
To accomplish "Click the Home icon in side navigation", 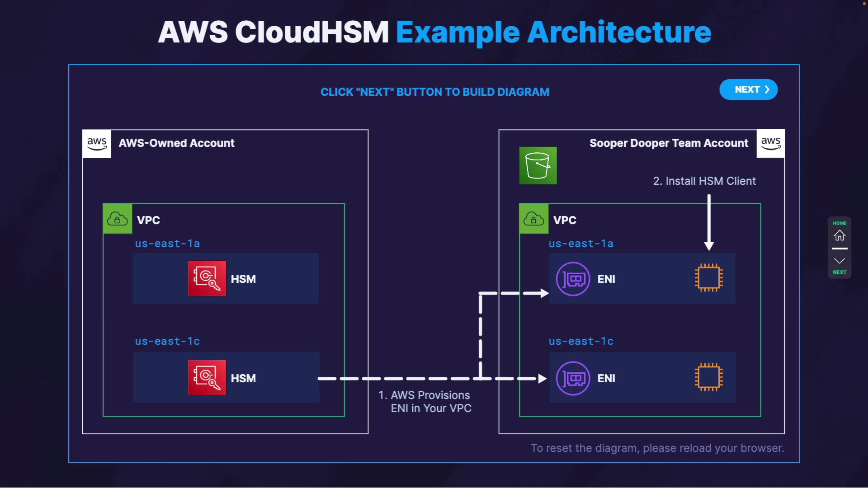I will pos(840,235).
